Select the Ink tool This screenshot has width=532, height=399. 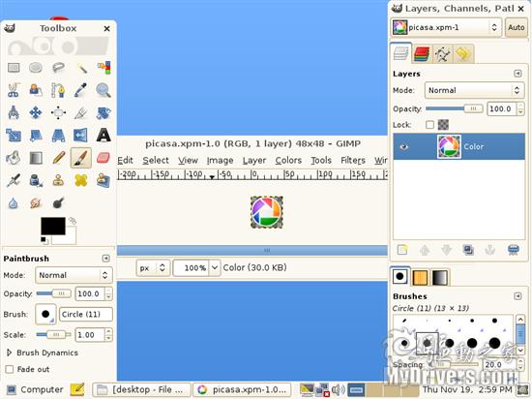click(x=36, y=180)
